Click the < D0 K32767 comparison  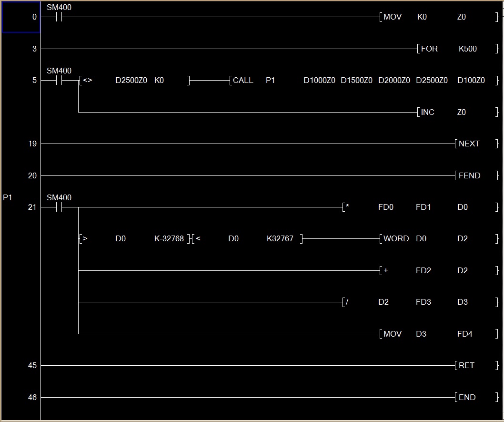click(247, 239)
